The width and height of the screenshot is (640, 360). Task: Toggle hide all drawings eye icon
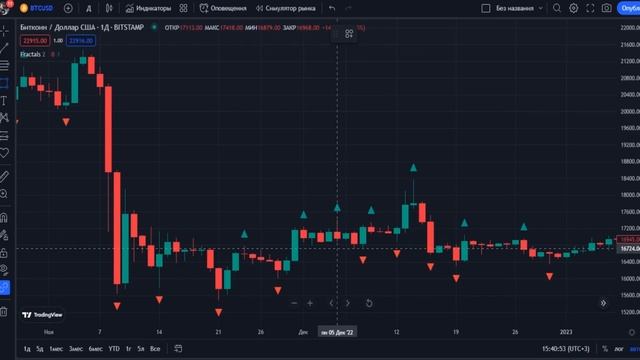click(x=4, y=270)
